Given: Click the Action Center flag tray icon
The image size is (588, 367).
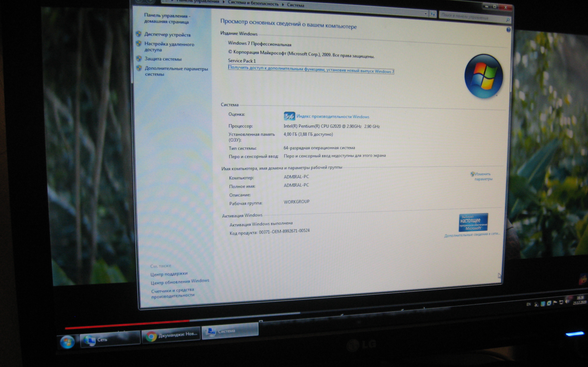Looking at the screenshot, I should [555, 303].
